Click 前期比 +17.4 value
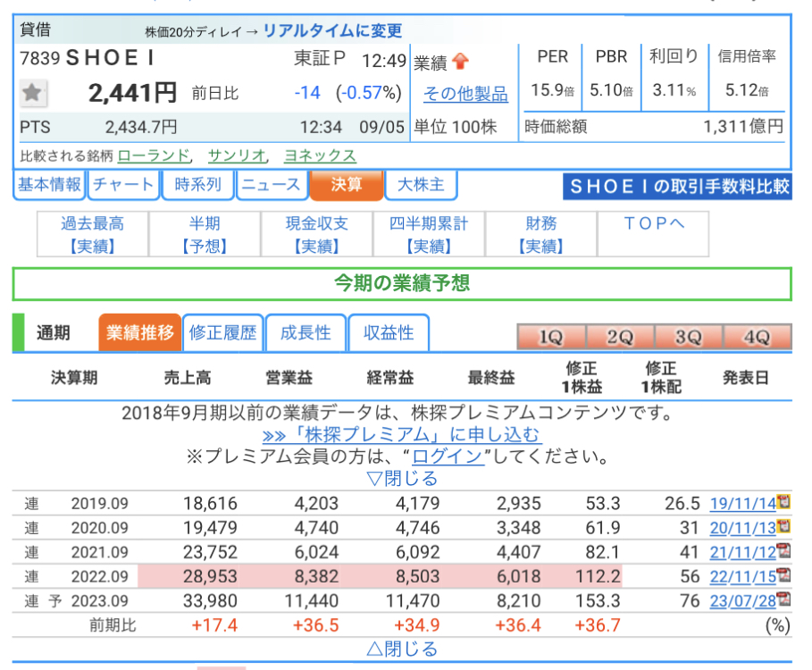 click(x=214, y=625)
